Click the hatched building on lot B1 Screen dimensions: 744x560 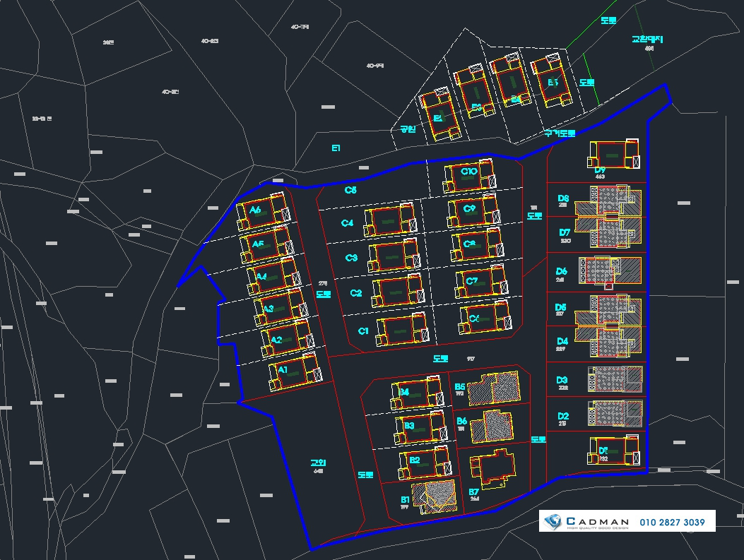pyautogui.click(x=435, y=497)
